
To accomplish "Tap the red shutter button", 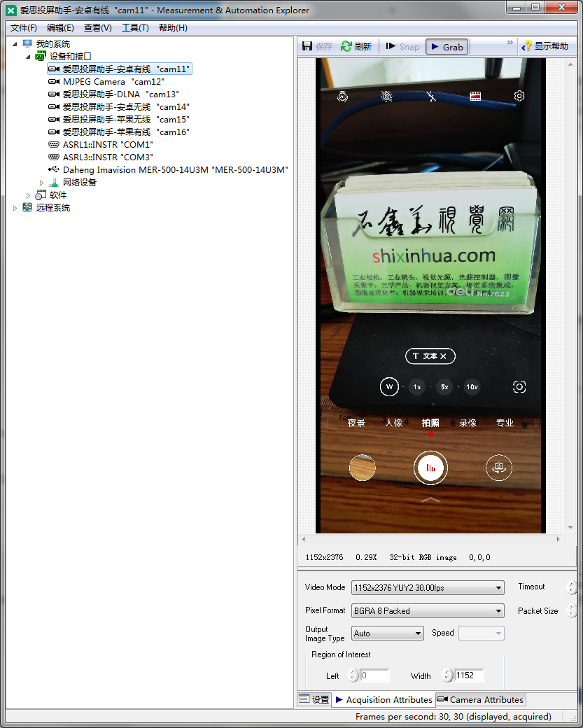I will point(430,468).
